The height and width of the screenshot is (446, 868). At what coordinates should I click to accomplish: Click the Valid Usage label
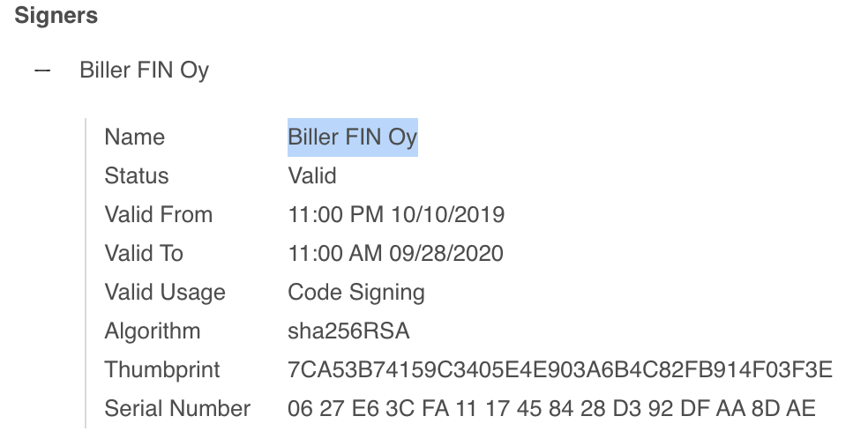point(165,293)
